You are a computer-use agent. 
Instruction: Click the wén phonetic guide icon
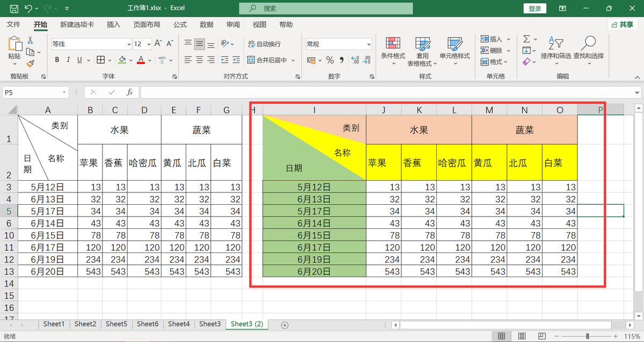[162, 60]
